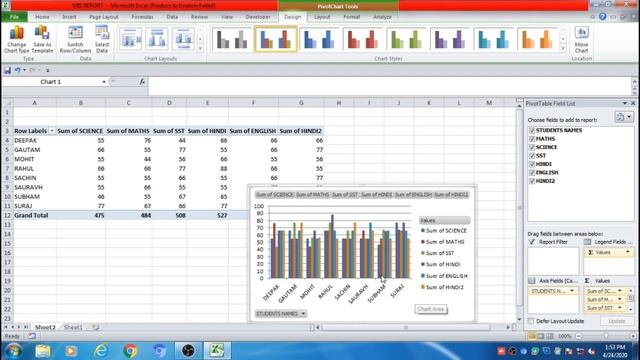Open Change Chart Type dialog
The height and width of the screenshot is (360, 640).
[x=17, y=40]
